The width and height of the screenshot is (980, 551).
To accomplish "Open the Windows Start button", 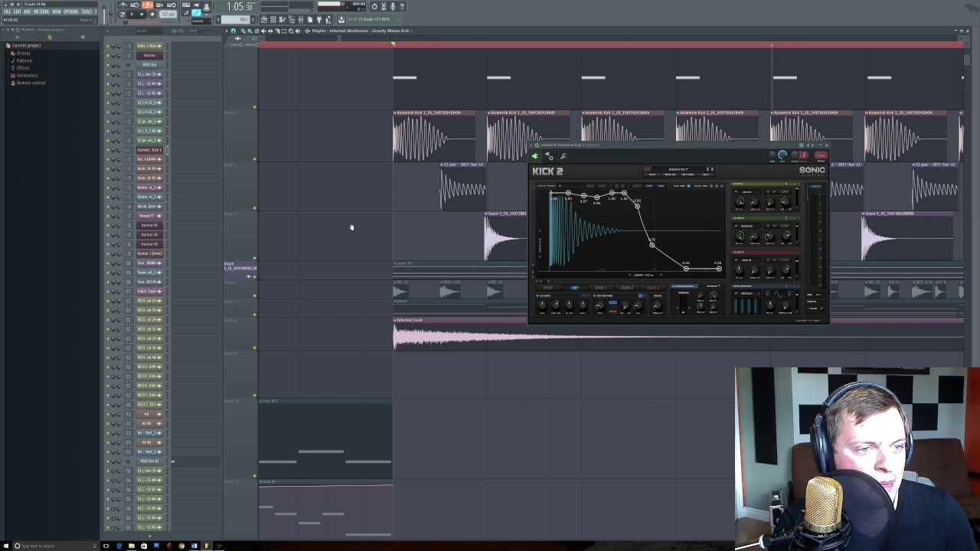I will coord(6,546).
